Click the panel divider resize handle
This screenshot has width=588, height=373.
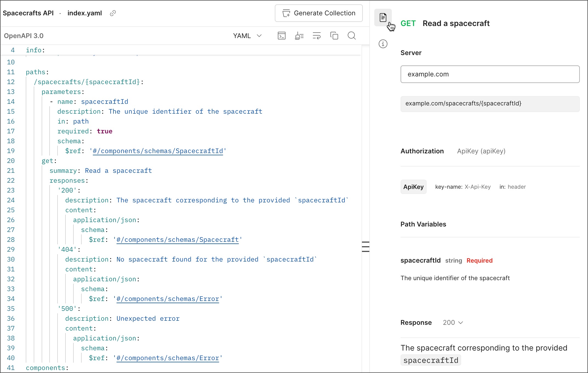pos(366,247)
